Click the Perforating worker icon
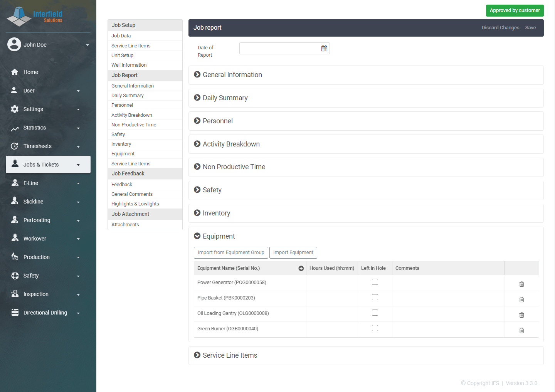Viewport: 555px width, 392px height. pyautogui.click(x=15, y=220)
